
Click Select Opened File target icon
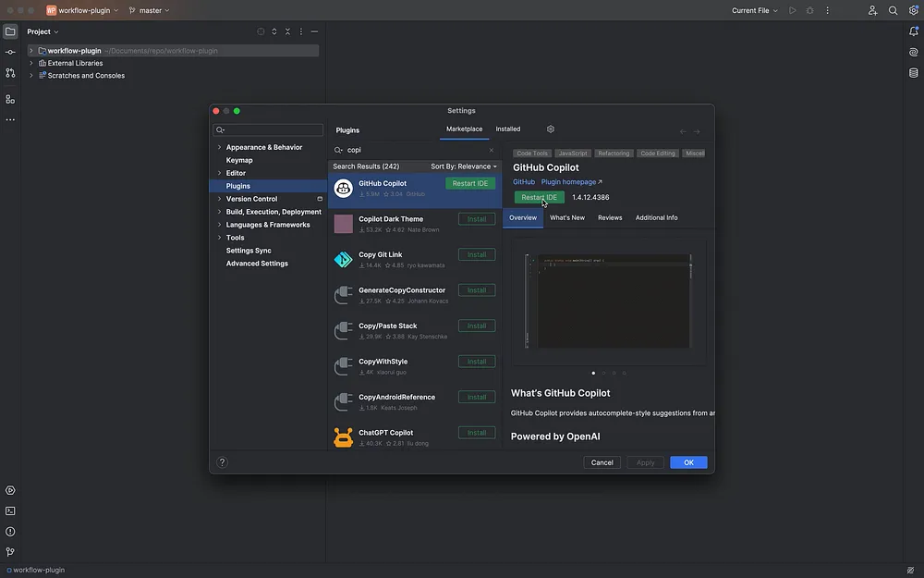tap(261, 31)
